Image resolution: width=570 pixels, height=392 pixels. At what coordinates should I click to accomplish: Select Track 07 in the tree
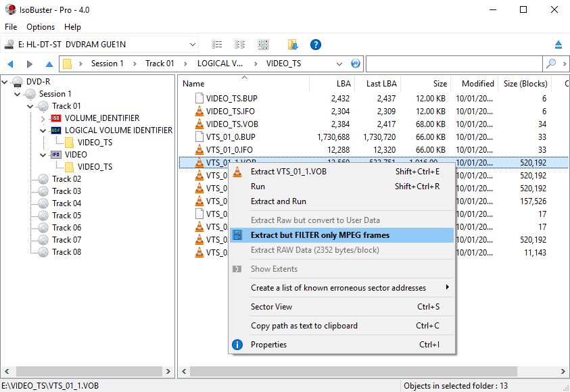[x=66, y=240]
